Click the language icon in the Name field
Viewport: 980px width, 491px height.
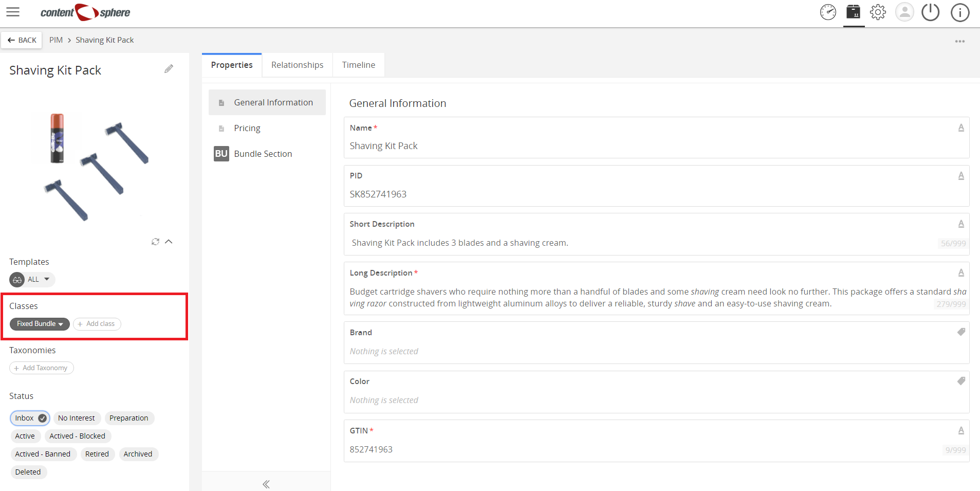(961, 128)
